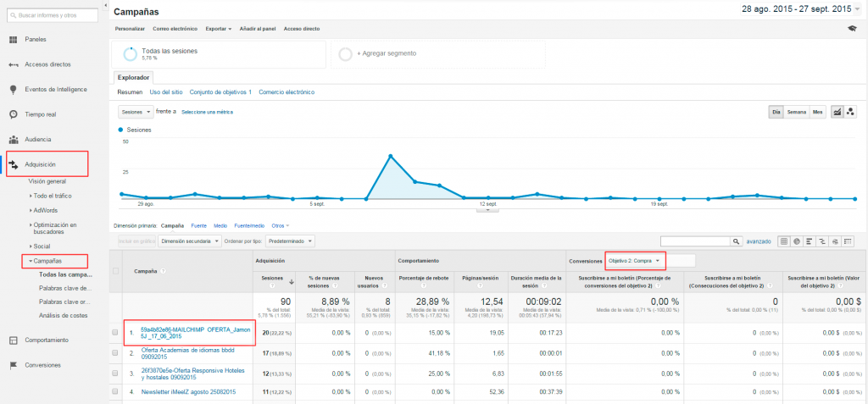Screen dimensions: 868x404
Task: Set chart granularity to Semana
Action: pyautogui.click(x=797, y=112)
